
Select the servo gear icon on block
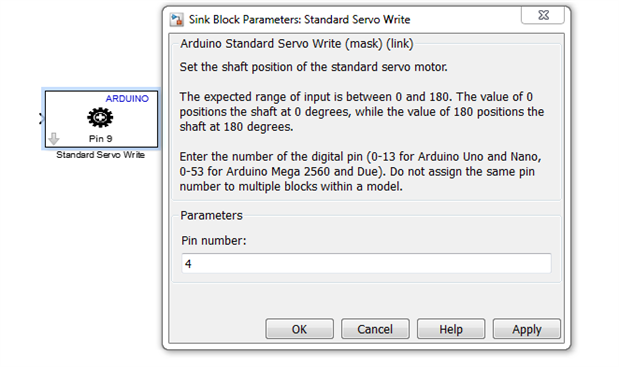(x=100, y=118)
